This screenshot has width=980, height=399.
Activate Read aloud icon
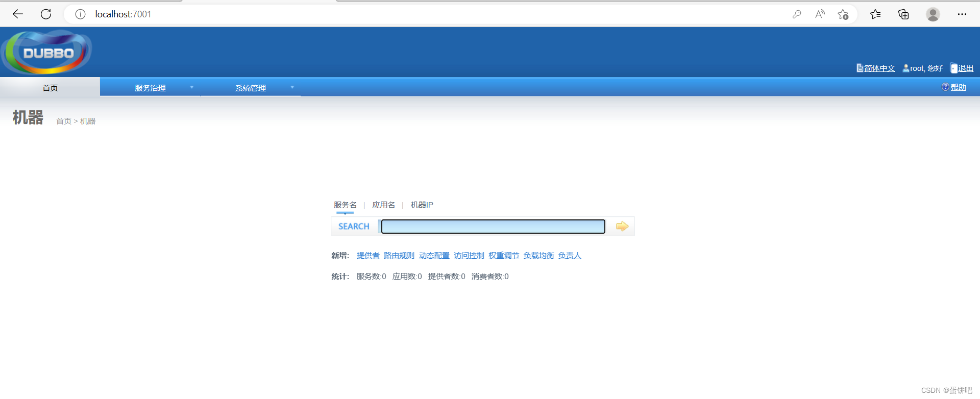click(820, 14)
